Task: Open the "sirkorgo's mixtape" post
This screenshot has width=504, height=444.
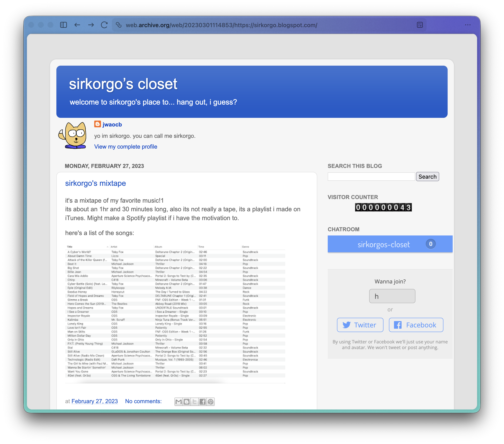Action: [x=95, y=183]
